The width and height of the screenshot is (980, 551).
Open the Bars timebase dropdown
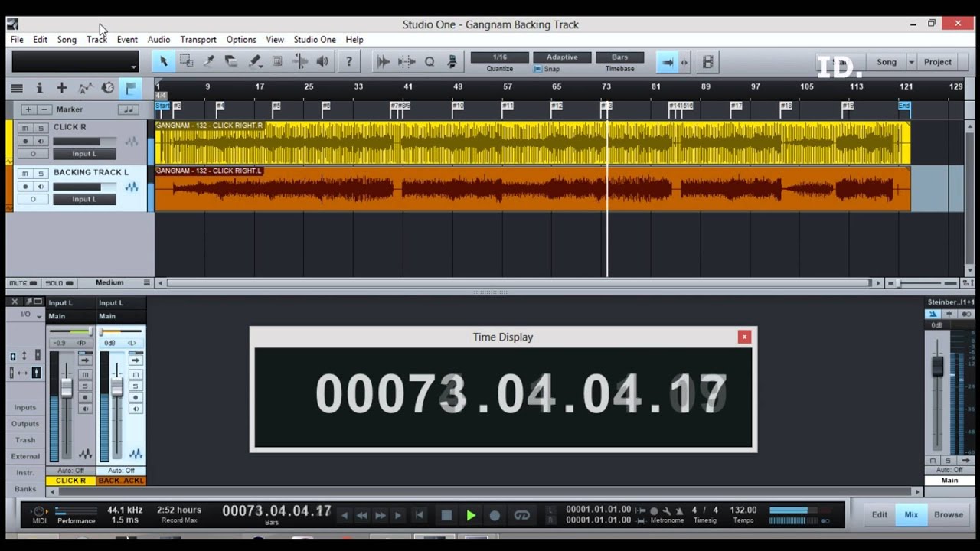[619, 57]
